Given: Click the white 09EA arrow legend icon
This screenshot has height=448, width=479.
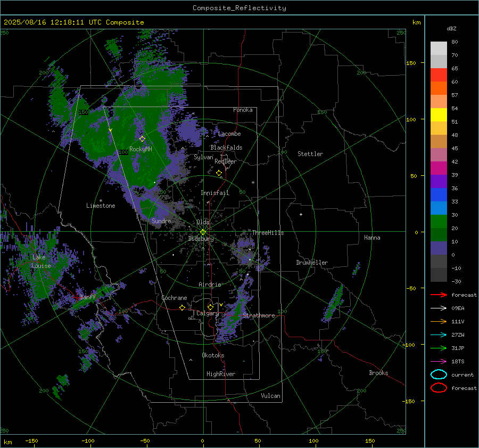Looking at the screenshot, I should pyautogui.click(x=439, y=308).
